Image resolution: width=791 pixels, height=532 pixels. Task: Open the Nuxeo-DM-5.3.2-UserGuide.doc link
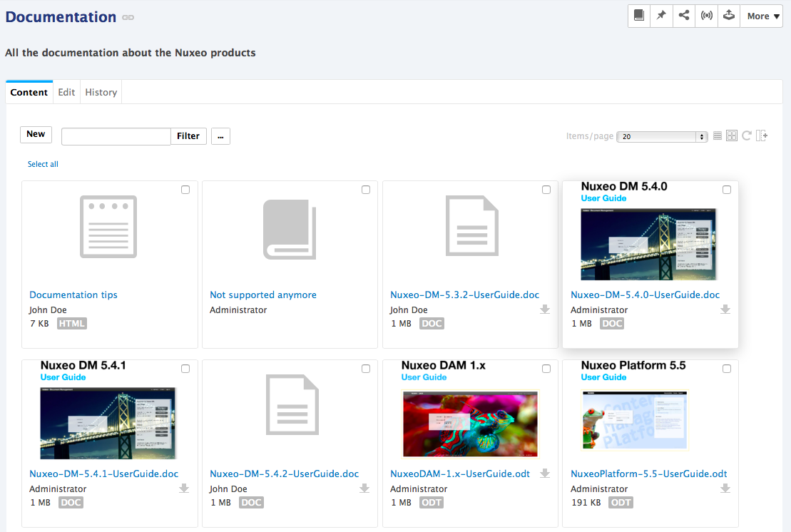pyautogui.click(x=464, y=295)
